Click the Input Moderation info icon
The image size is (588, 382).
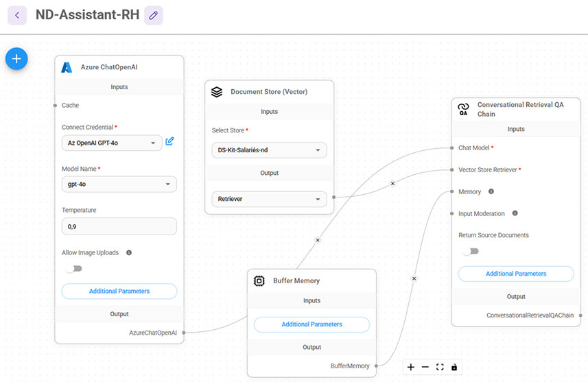[x=515, y=213]
